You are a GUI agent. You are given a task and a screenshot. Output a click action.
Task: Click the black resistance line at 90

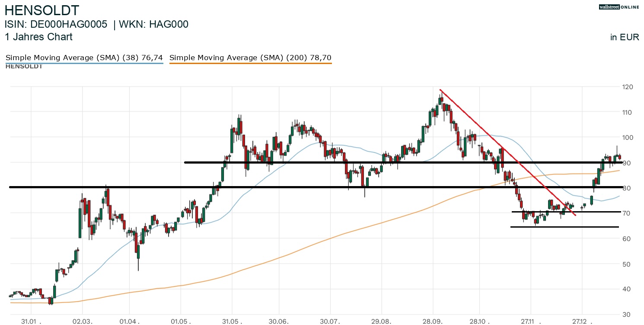point(303,162)
